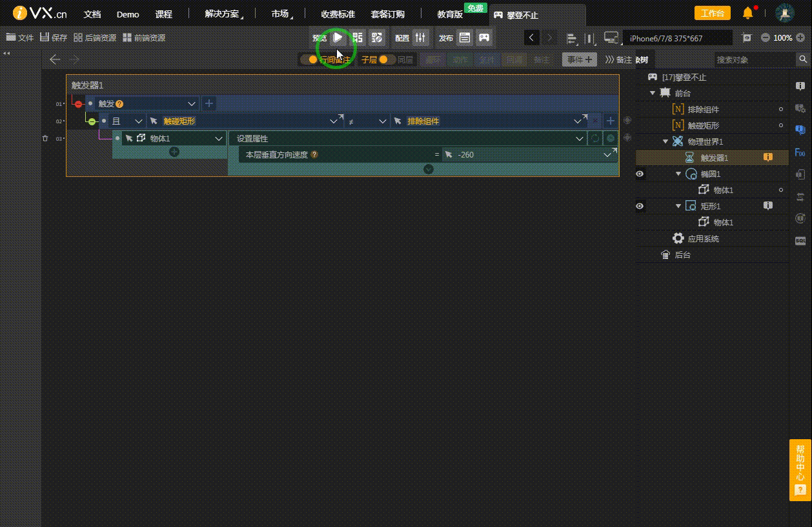This screenshot has height=527, width=812.
Task: Collapse left panel with double arrow
Action: pos(6,53)
